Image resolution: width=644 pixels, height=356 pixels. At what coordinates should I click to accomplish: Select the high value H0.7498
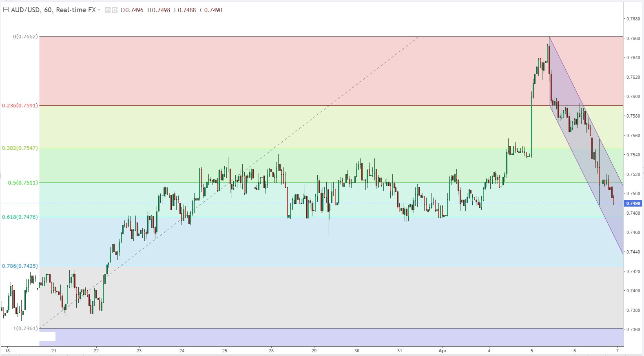tap(159, 10)
